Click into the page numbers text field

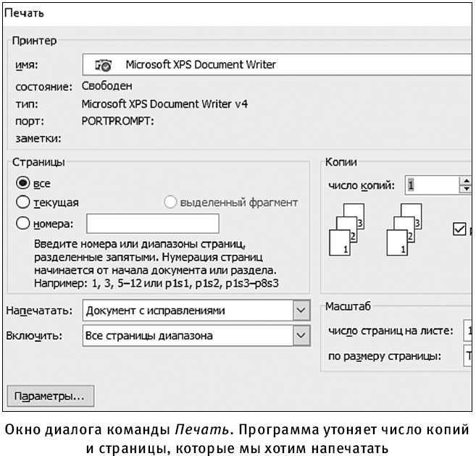pyautogui.click(x=152, y=224)
